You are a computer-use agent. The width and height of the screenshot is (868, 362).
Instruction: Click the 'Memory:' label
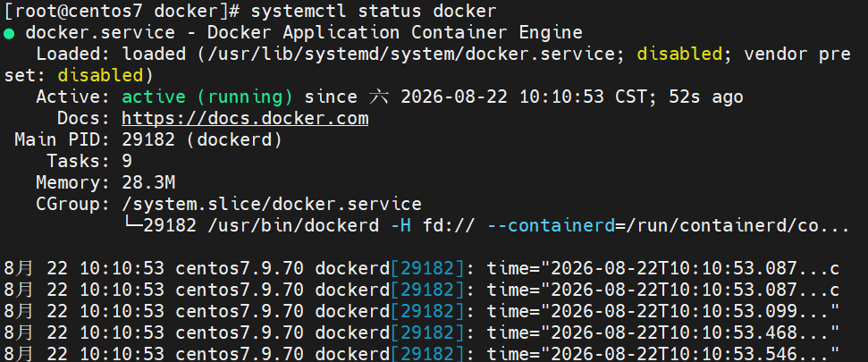[72, 182]
